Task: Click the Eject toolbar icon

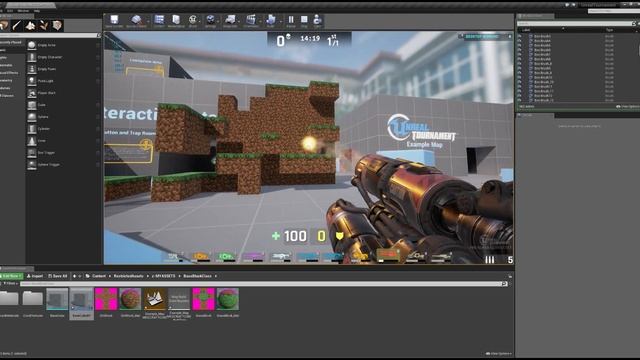Action: tap(317, 20)
